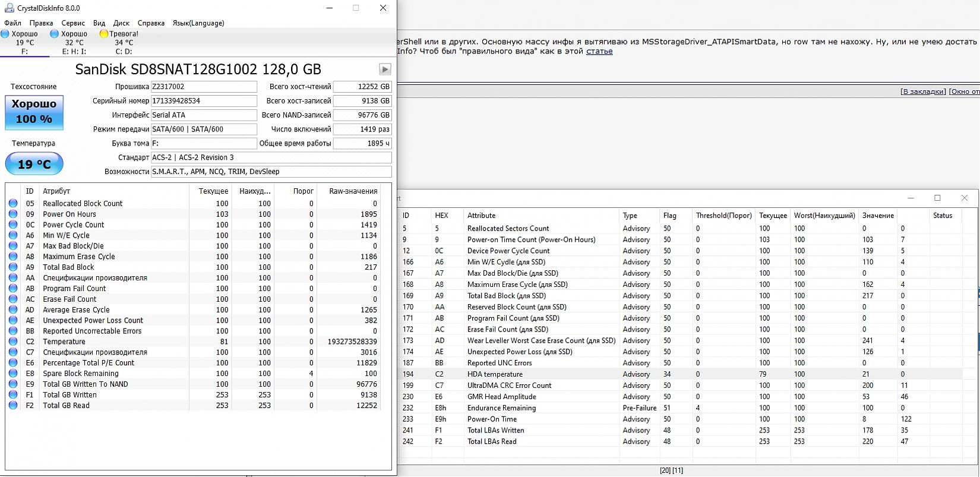Click the 19 °C temperature button
980x477 pixels.
[34, 164]
